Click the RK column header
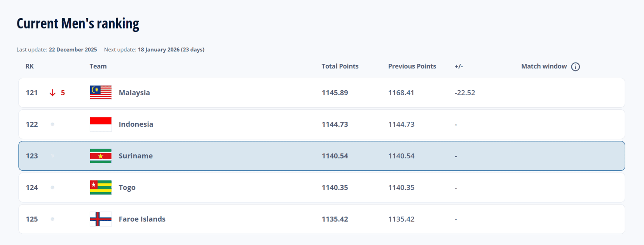This screenshot has width=644, height=245. coord(30,66)
